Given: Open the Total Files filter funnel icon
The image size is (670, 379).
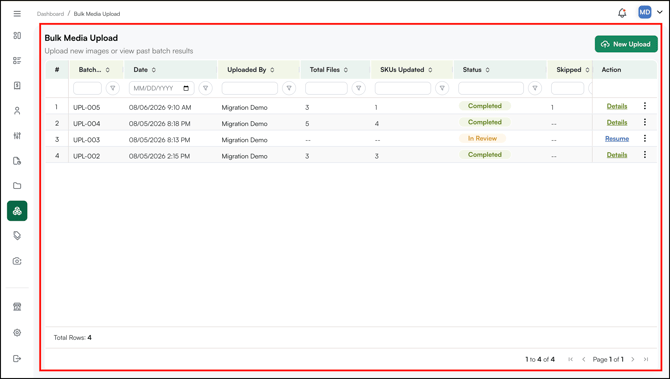Looking at the screenshot, I should pyautogui.click(x=359, y=88).
